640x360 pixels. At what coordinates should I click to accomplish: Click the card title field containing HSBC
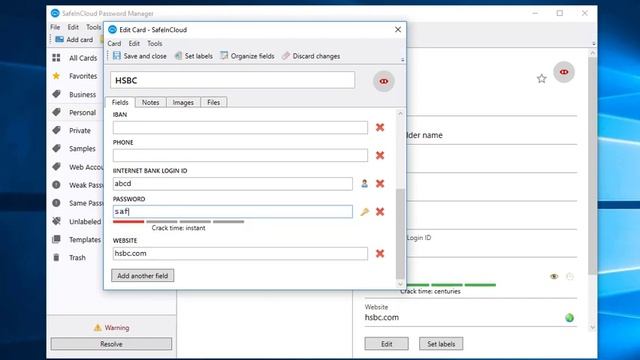pyautogui.click(x=232, y=80)
